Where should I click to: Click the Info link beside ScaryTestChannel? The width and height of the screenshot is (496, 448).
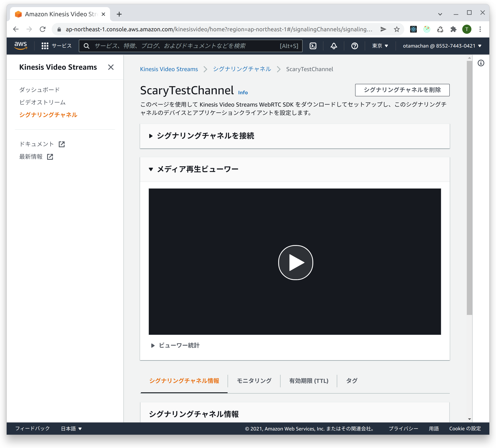coord(243,93)
